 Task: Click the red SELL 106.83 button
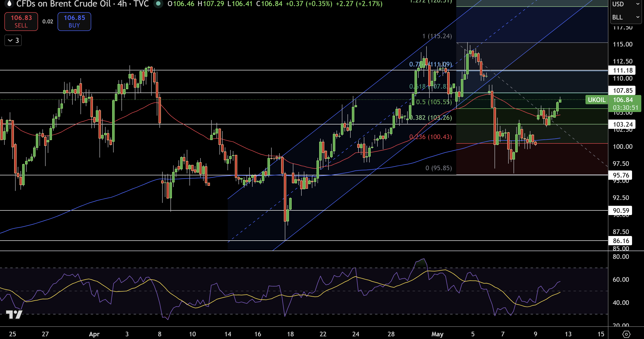pos(21,21)
